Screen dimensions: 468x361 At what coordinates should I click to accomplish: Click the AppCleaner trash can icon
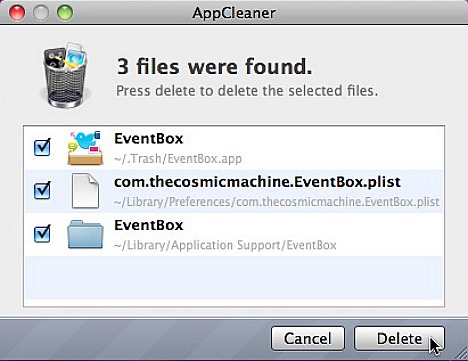[x=65, y=75]
